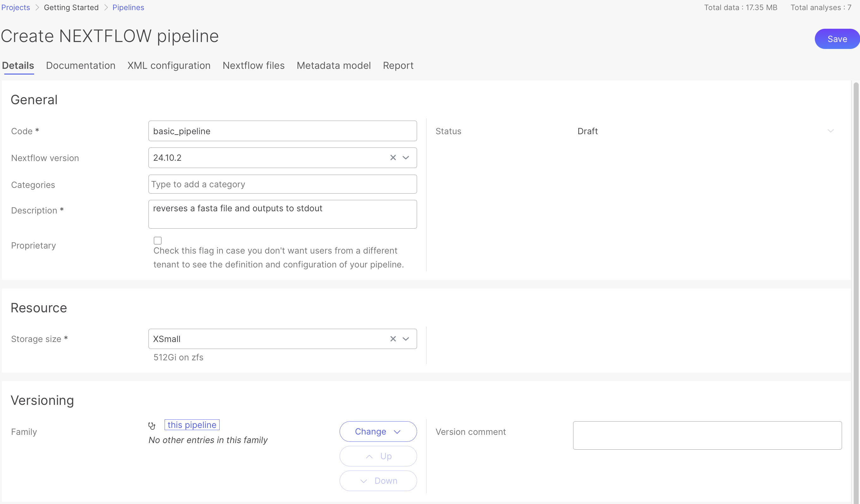This screenshot has height=504, width=860.
Task: Save the new pipeline
Action: click(837, 39)
